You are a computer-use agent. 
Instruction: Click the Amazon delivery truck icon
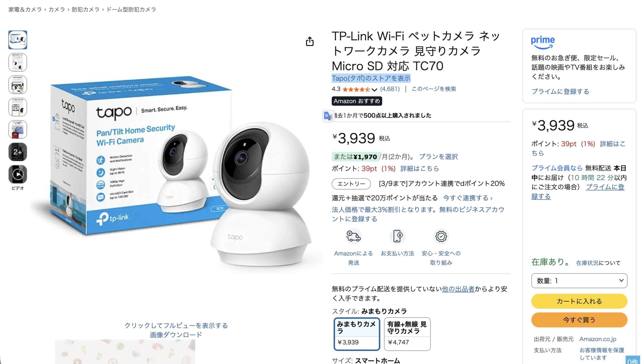pyautogui.click(x=353, y=236)
